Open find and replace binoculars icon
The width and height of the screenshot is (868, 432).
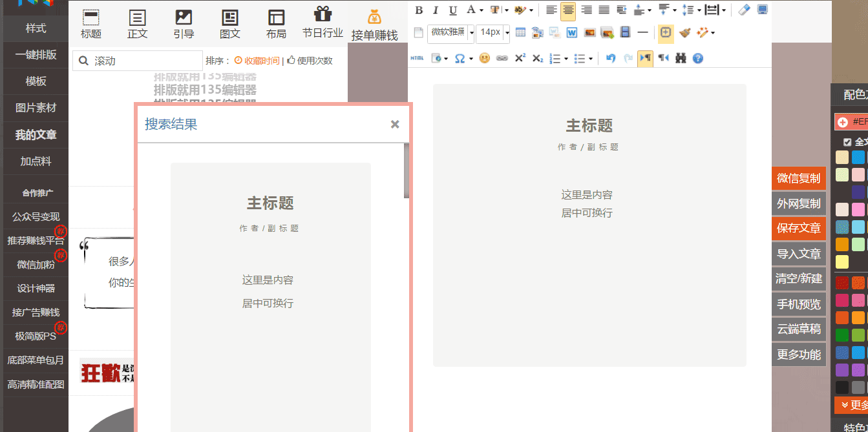click(x=681, y=58)
